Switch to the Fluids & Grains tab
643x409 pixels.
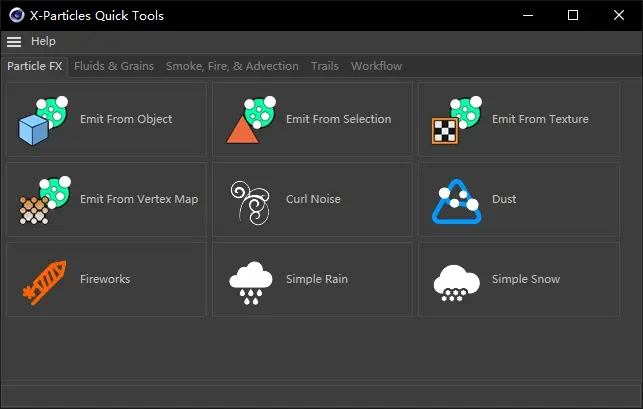[114, 66]
